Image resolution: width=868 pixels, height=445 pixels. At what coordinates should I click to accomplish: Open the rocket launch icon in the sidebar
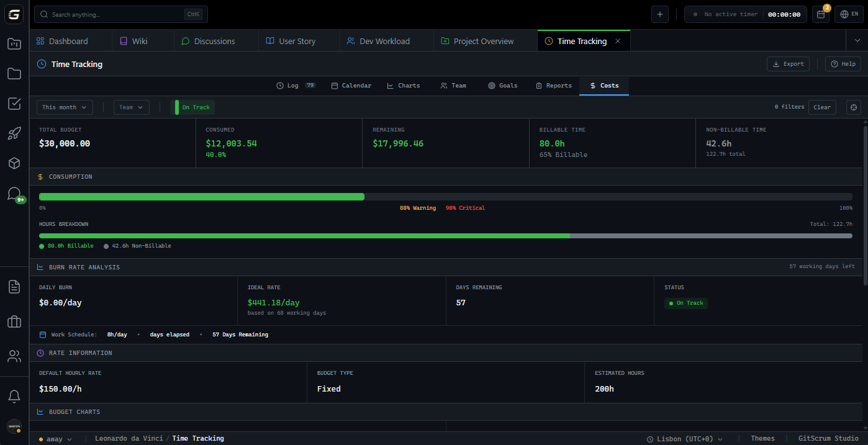14,133
